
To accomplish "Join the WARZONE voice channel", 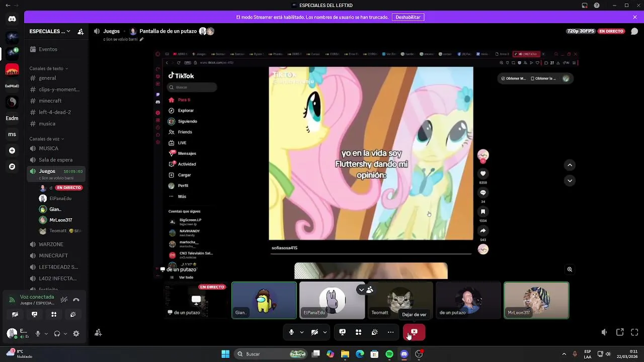I will click(55, 244).
